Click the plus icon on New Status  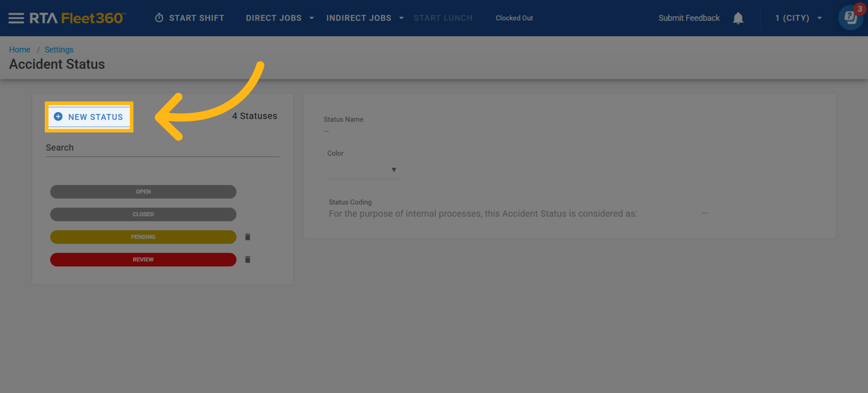58,117
